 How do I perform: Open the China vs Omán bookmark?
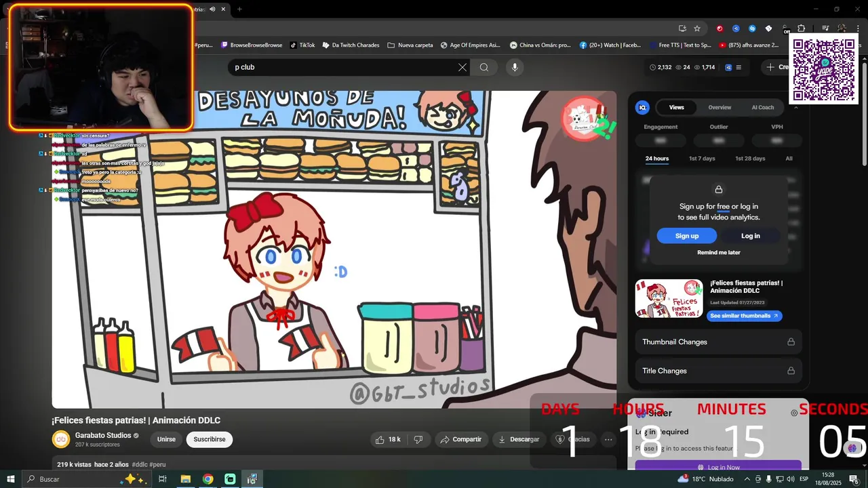[540, 45]
